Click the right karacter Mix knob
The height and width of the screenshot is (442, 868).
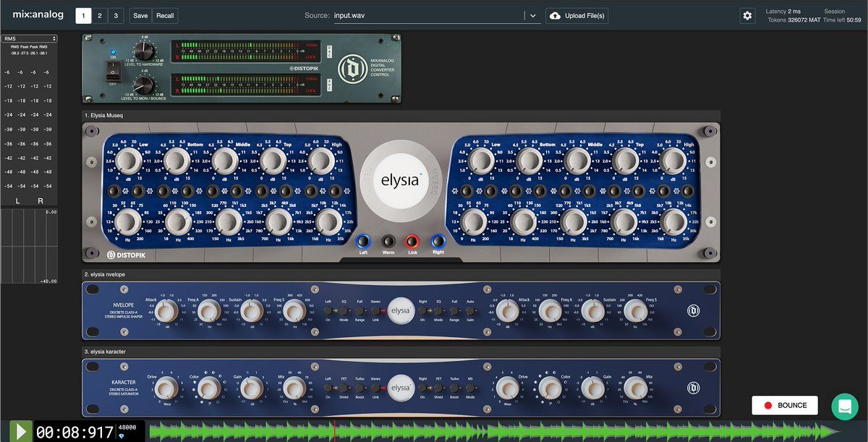point(635,389)
